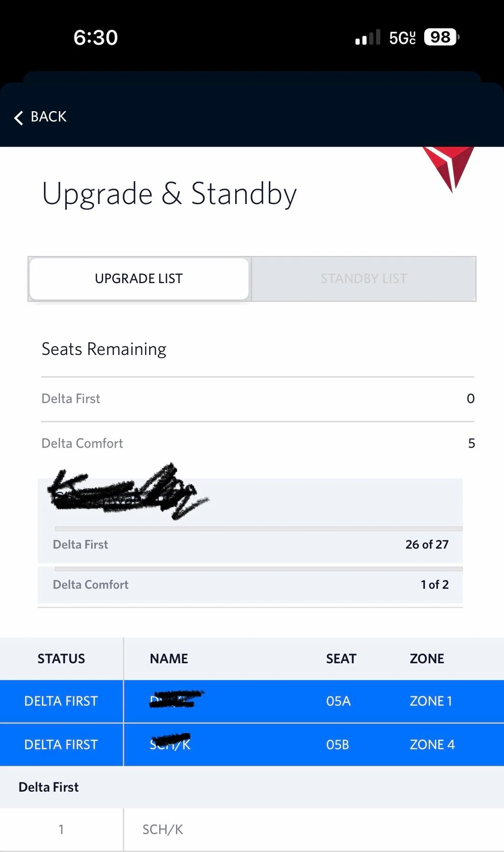
Task: Tap the red Delta logo
Action: coord(448,166)
